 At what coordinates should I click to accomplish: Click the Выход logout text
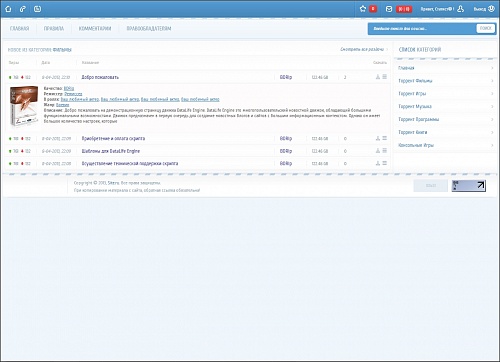[x=480, y=9]
